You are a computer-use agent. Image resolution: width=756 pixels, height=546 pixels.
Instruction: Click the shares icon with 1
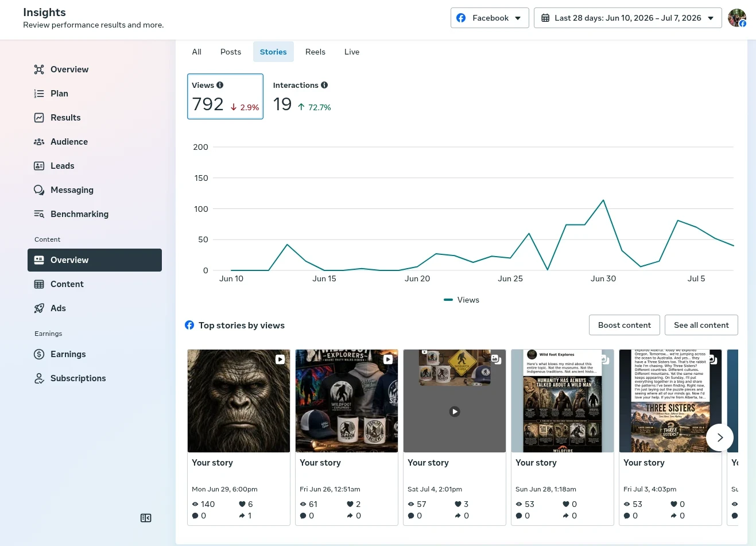click(x=242, y=516)
